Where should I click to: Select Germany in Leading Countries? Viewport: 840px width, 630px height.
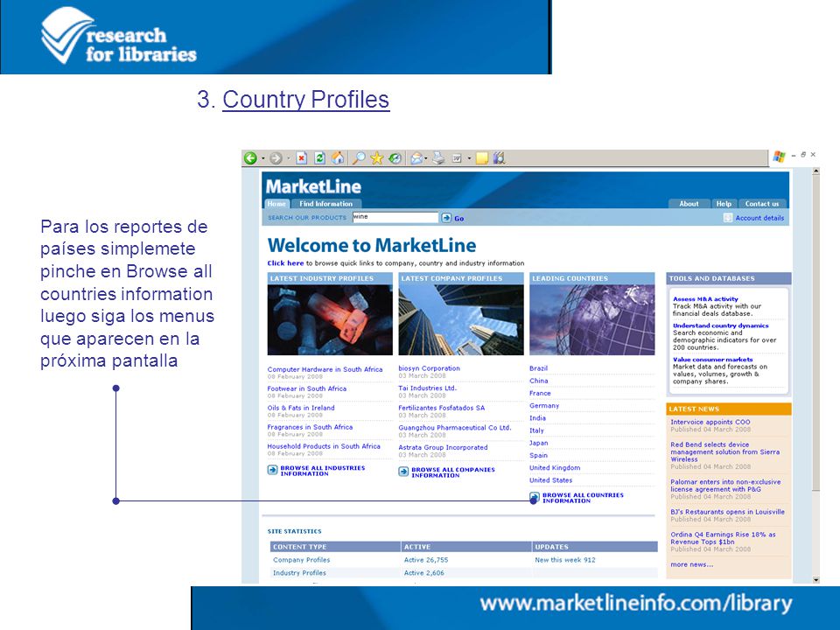tap(544, 405)
